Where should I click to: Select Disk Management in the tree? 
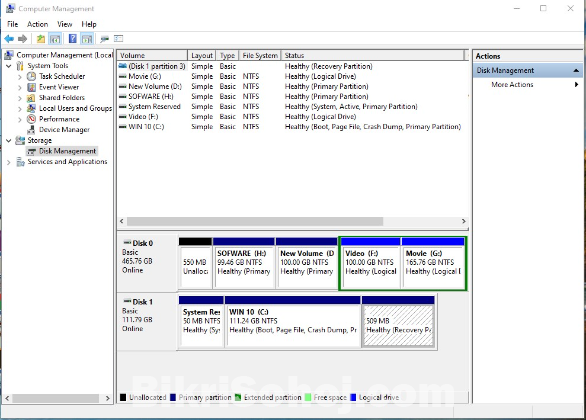tap(67, 151)
